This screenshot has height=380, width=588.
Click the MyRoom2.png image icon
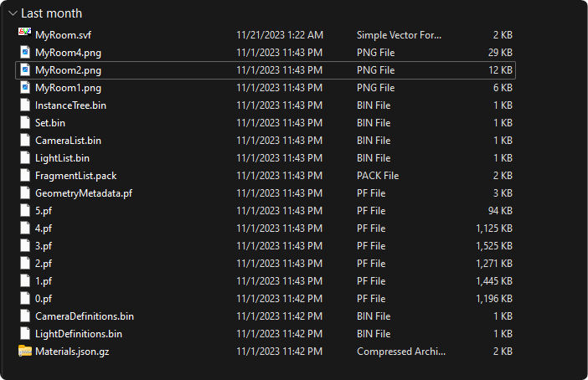24,70
